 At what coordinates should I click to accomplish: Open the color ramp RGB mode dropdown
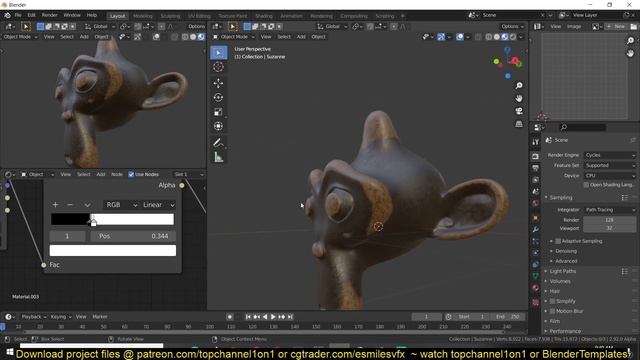[x=121, y=205]
